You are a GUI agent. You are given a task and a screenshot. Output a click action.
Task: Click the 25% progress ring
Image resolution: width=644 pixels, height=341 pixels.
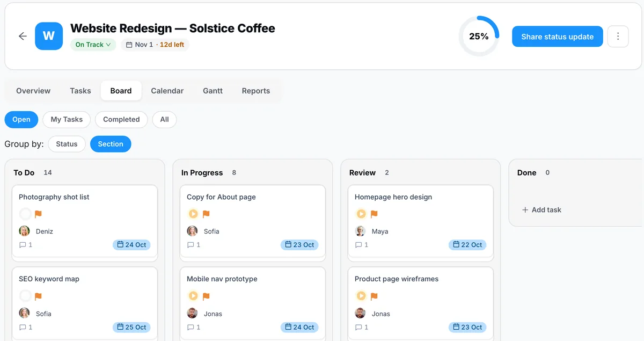click(x=479, y=36)
